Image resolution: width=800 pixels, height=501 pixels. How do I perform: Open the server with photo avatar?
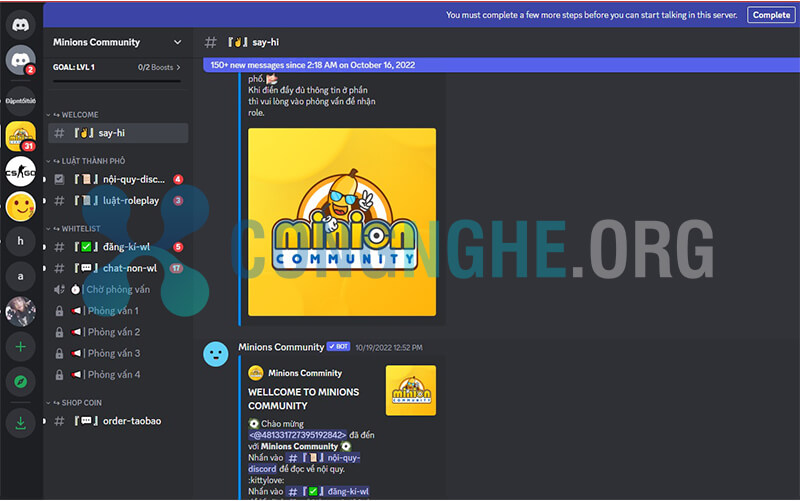(x=20, y=311)
